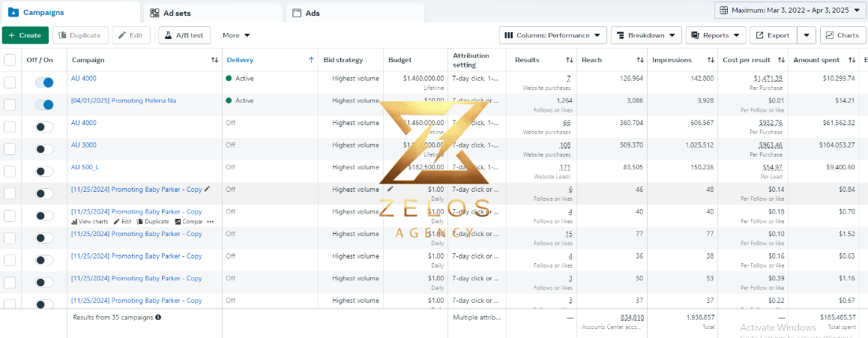Click the green Create button

point(25,35)
